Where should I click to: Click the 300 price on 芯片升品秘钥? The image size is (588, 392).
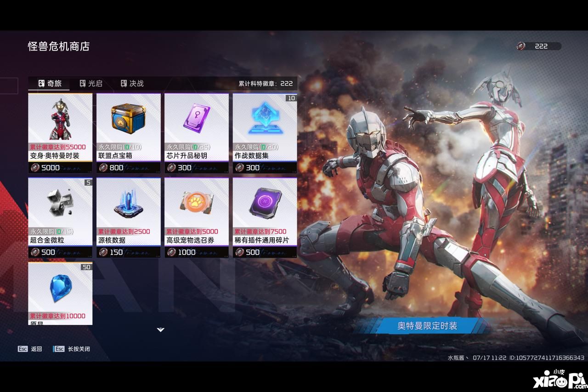pyautogui.click(x=184, y=168)
